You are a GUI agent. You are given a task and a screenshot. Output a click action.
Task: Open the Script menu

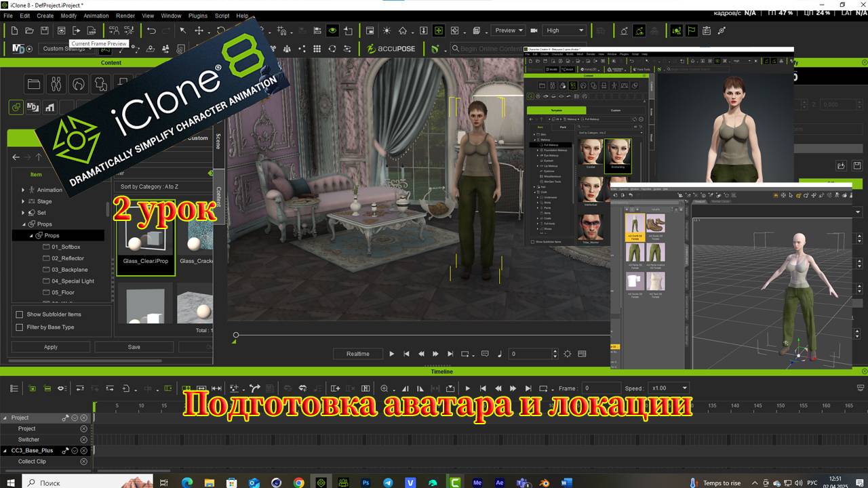pyautogui.click(x=222, y=16)
